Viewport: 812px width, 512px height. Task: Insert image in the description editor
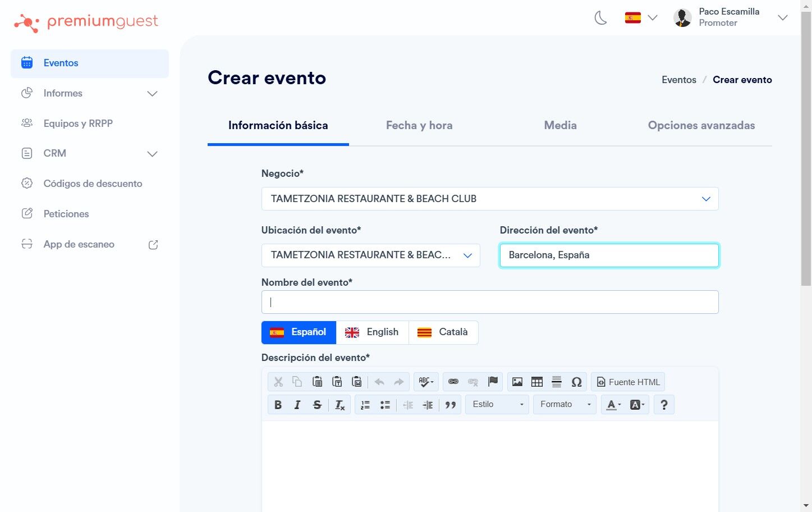517,382
